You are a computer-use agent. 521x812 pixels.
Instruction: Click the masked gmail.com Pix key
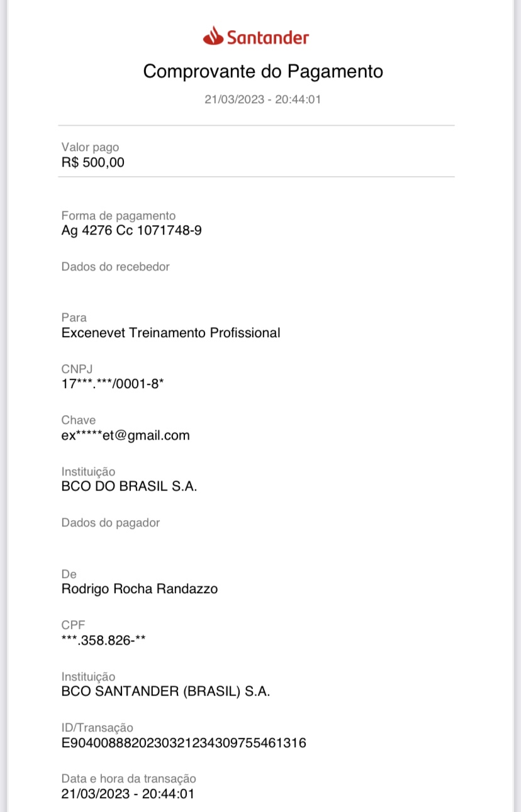[125, 435]
